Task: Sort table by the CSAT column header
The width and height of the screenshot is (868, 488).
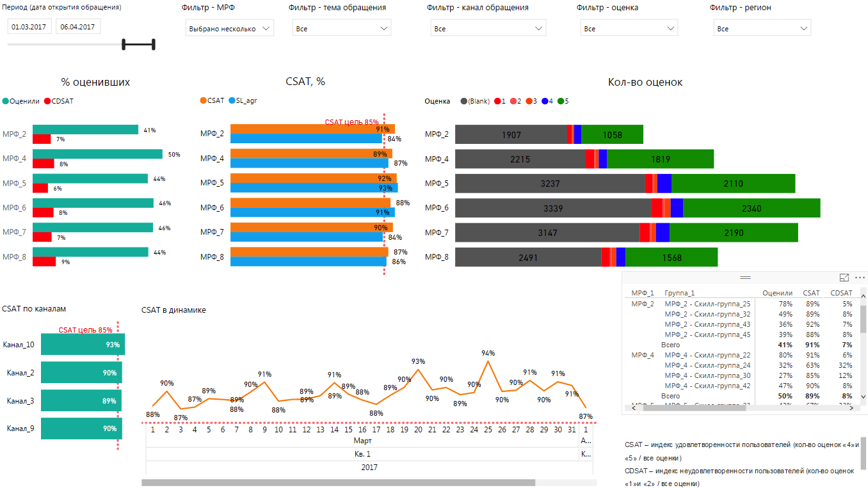Action: point(811,293)
